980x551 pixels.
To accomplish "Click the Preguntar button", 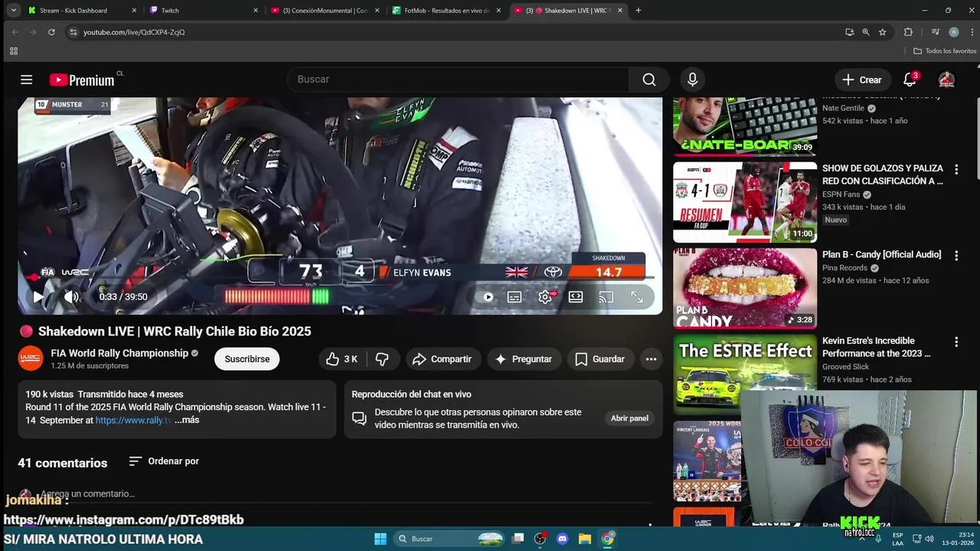I will 524,359.
